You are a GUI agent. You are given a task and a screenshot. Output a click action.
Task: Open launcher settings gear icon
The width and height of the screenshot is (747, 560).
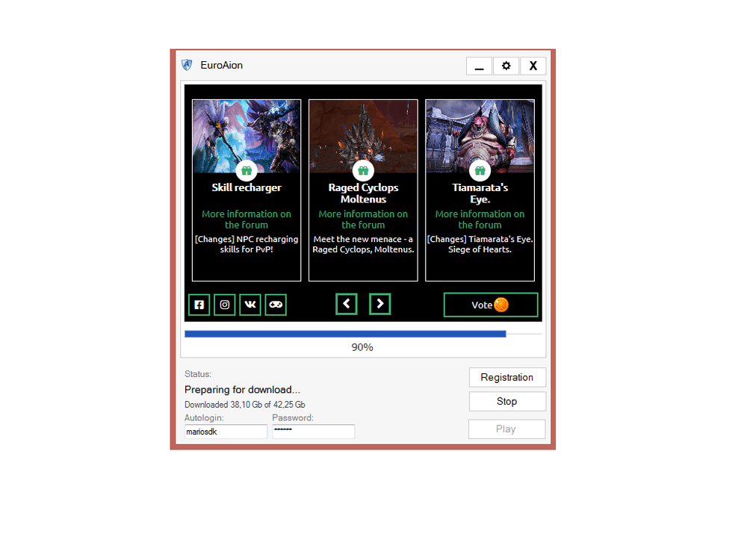(x=506, y=66)
